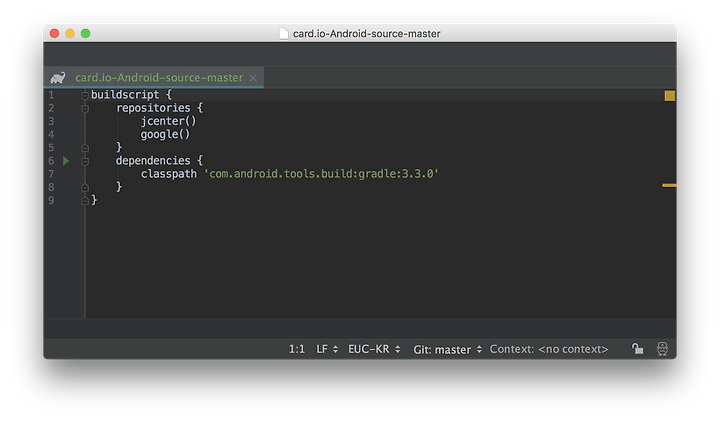Viewport: 720px width, 421px height.
Task: Close the card.io-Android-source-master tab
Action: pyautogui.click(x=253, y=78)
